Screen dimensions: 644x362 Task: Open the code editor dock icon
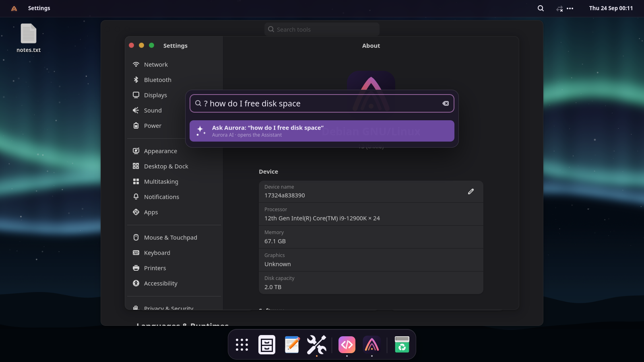(x=347, y=345)
